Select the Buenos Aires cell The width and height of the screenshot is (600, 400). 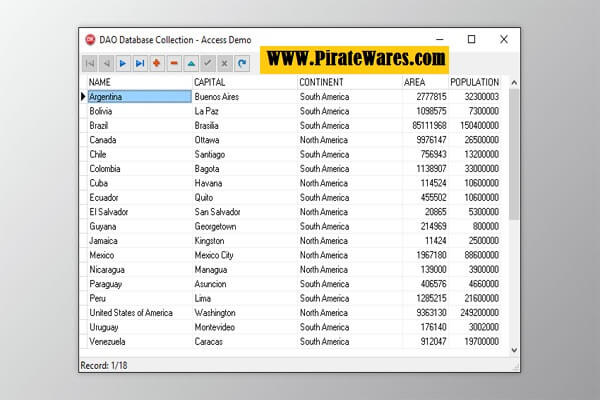245,97
